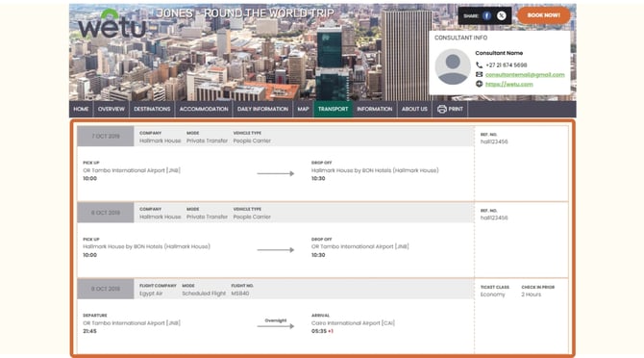
Task: Click Scheduled Flight mode text
Action: point(204,294)
